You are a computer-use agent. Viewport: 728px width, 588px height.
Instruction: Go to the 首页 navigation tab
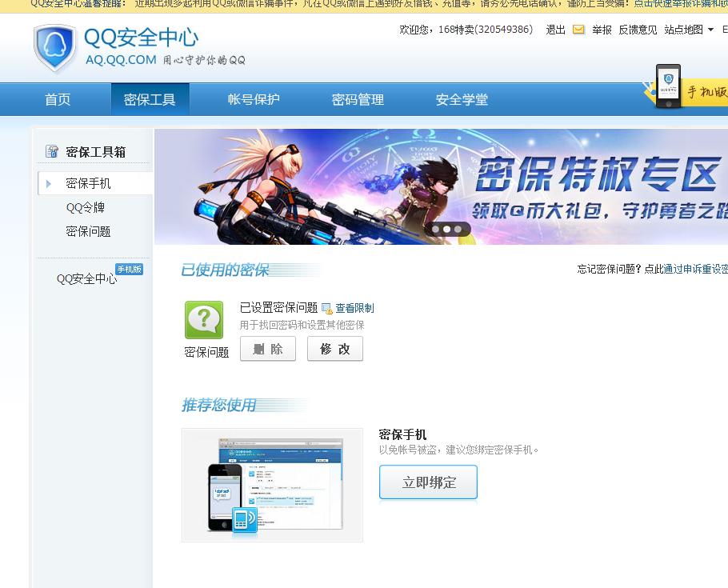point(58,99)
